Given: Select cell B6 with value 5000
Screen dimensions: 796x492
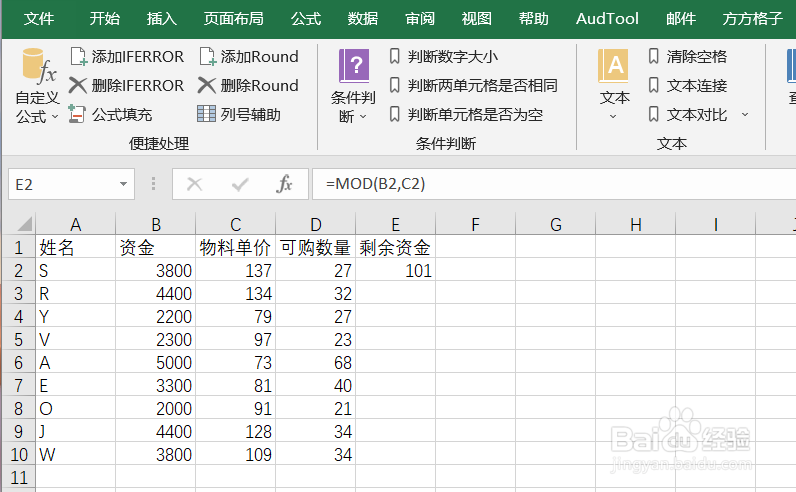Looking at the screenshot, I should (x=155, y=362).
